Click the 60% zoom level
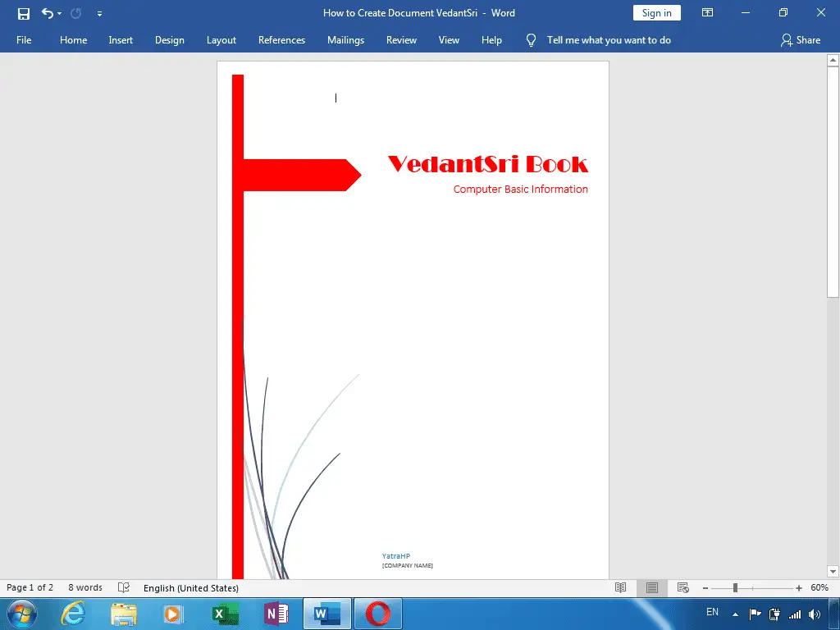Image resolution: width=840 pixels, height=630 pixels. point(819,587)
